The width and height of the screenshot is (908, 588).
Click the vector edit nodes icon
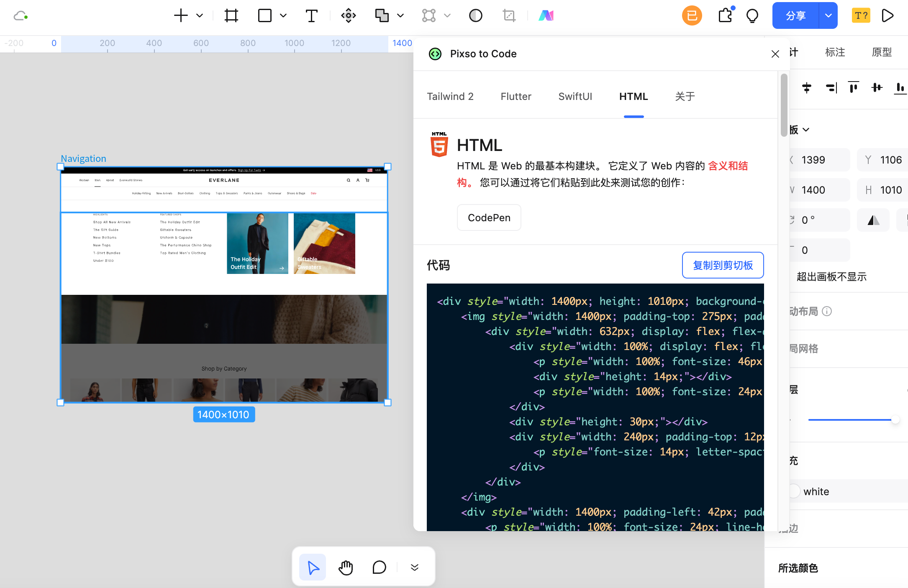tap(428, 15)
